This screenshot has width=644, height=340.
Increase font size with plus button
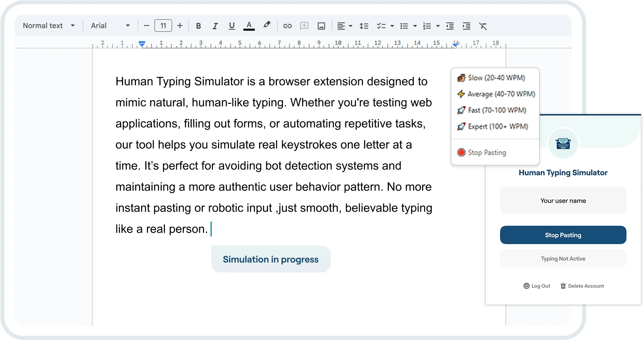pos(180,26)
